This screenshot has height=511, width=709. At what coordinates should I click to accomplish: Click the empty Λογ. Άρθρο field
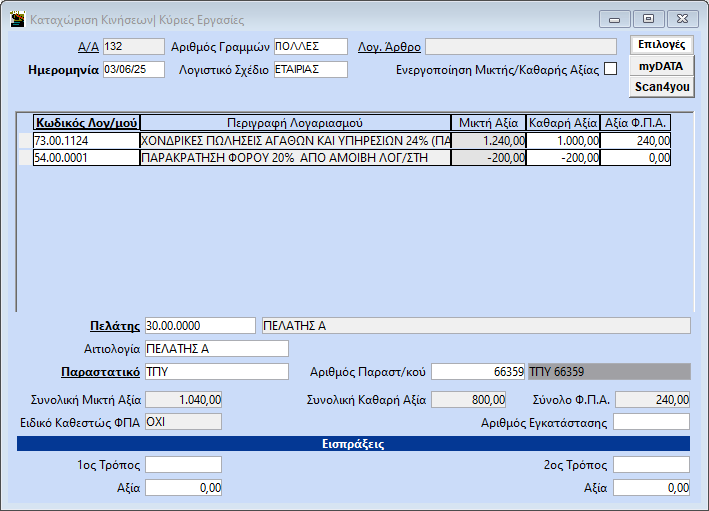(x=521, y=47)
